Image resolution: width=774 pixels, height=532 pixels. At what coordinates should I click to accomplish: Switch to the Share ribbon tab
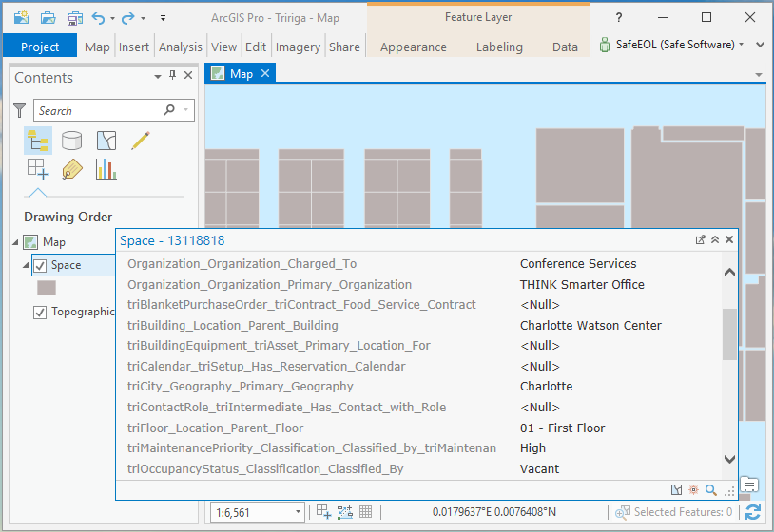pyautogui.click(x=344, y=47)
